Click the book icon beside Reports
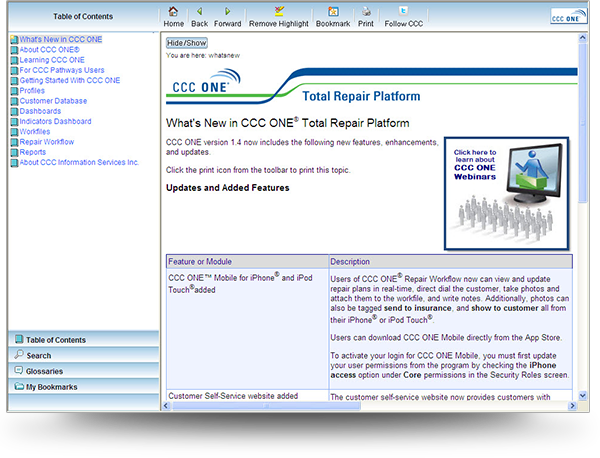Viewport: 600px width, 458px height. (x=14, y=152)
